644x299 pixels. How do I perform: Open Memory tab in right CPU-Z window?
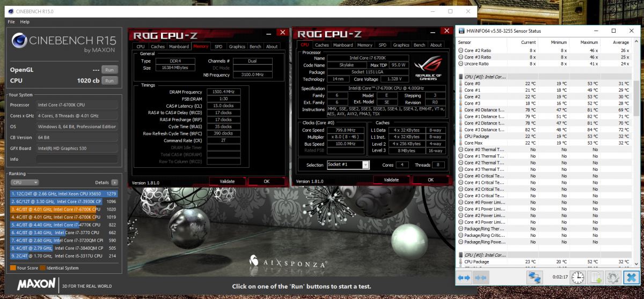(x=364, y=45)
